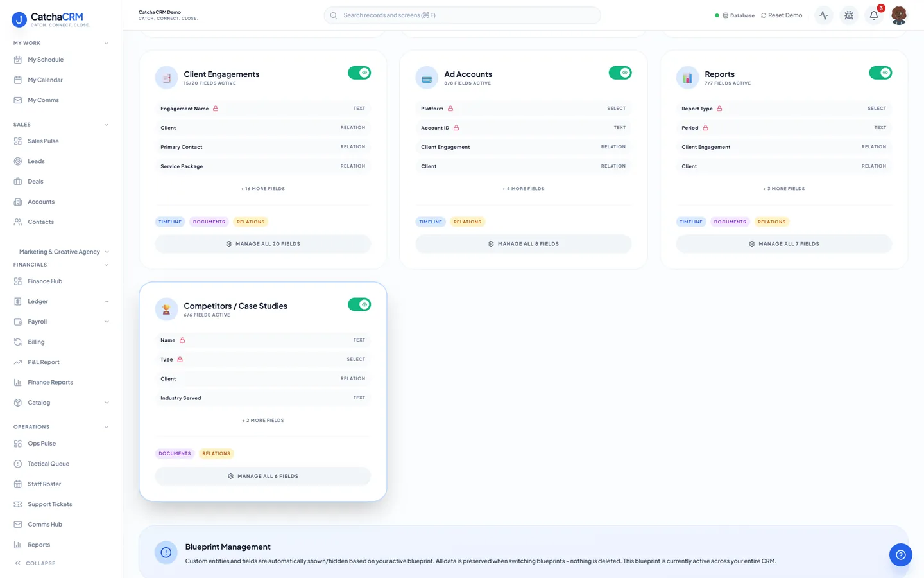Disable Competitors / Case Studies entity
The width and height of the screenshot is (924, 578).
point(359,304)
